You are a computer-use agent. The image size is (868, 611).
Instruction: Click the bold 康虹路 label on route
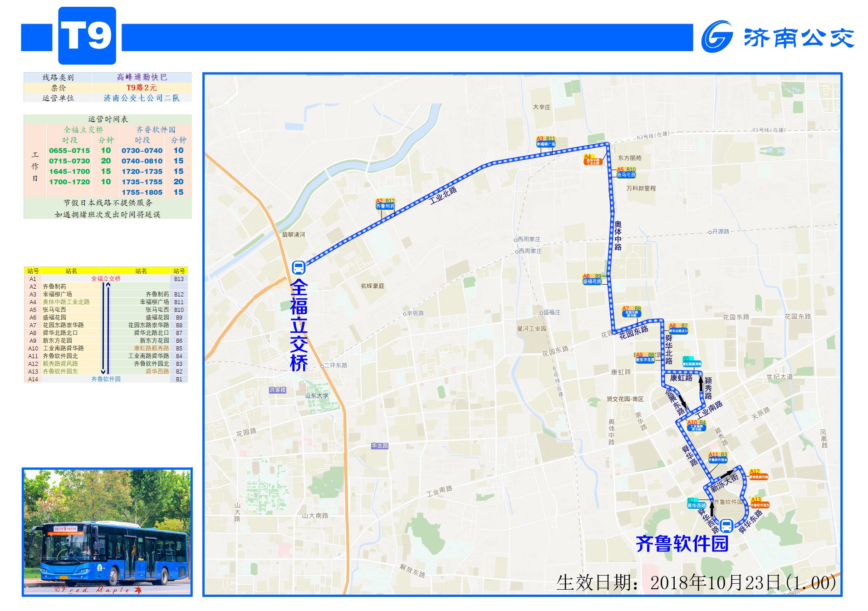point(681,378)
